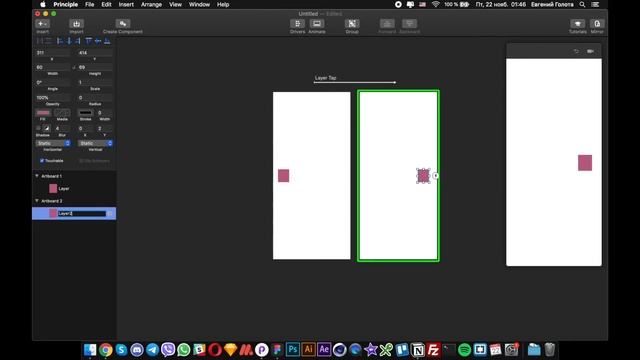640x360 pixels.
Task: Open the Insert layer toolbar button
Action: pyautogui.click(x=42, y=24)
